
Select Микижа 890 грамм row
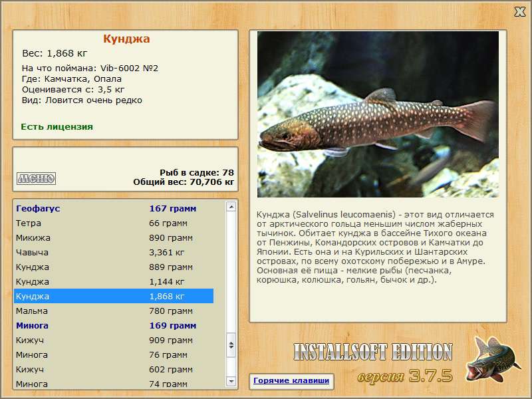114,238
